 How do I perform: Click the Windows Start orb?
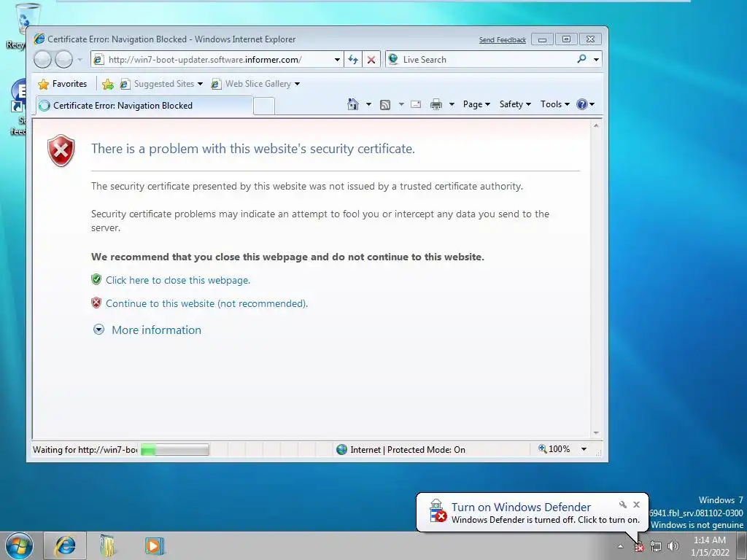pos(19,545)
